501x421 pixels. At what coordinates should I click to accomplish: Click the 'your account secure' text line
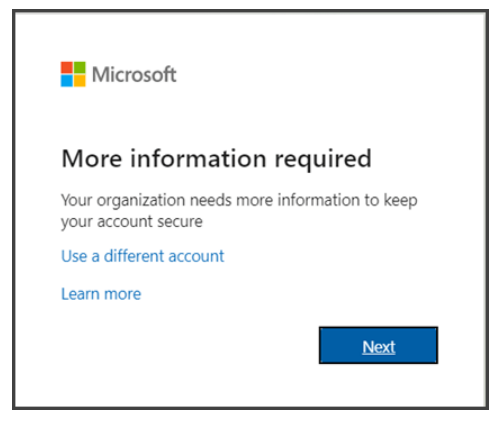132,222
